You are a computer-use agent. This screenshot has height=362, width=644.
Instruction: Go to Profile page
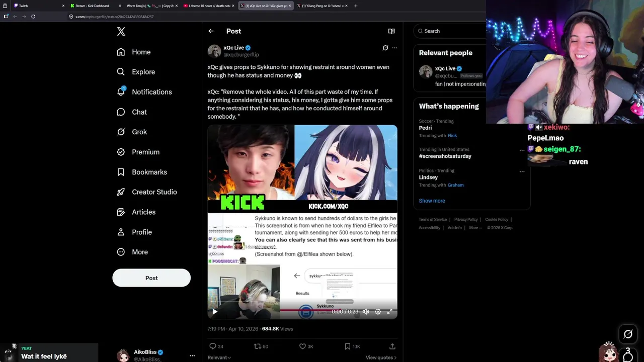tap(134, 232)
